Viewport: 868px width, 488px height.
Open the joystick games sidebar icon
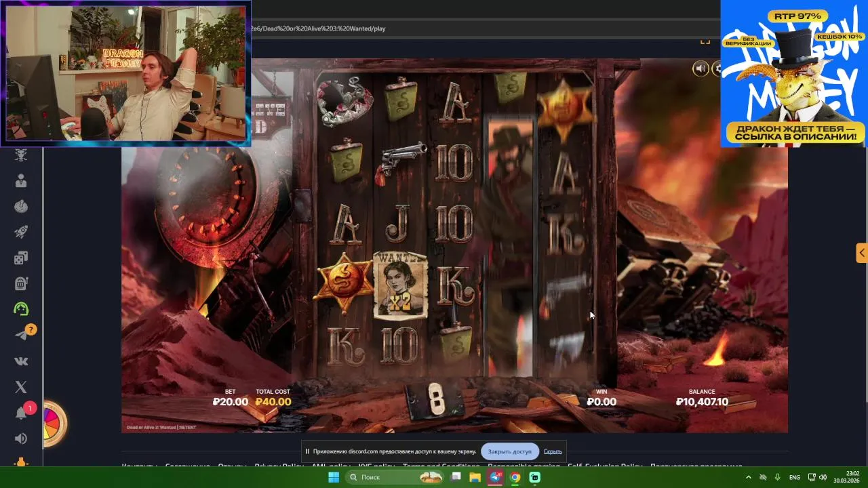(21, 206)
